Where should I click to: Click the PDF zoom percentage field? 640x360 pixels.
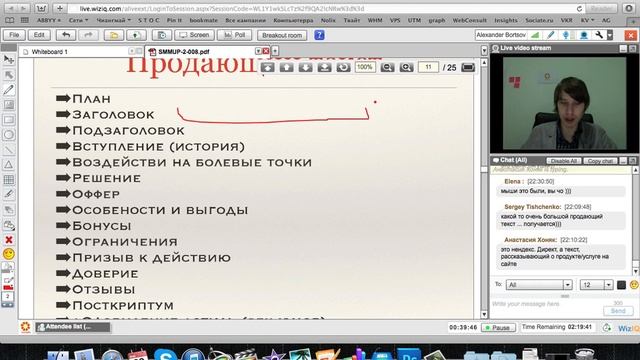(365, 67)
